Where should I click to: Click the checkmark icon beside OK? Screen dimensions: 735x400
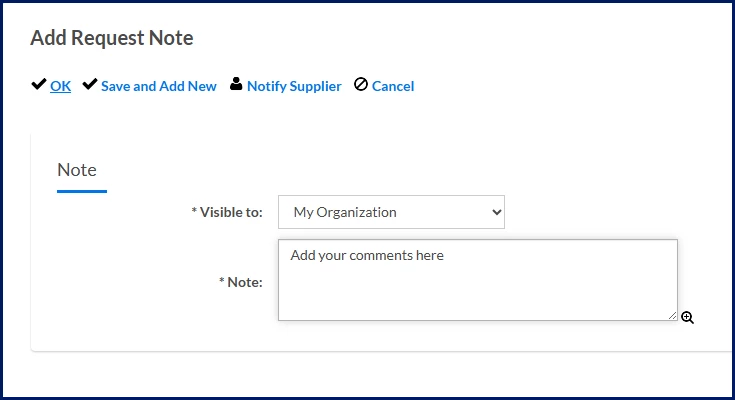pyautogui.click(x=39, y=84)
